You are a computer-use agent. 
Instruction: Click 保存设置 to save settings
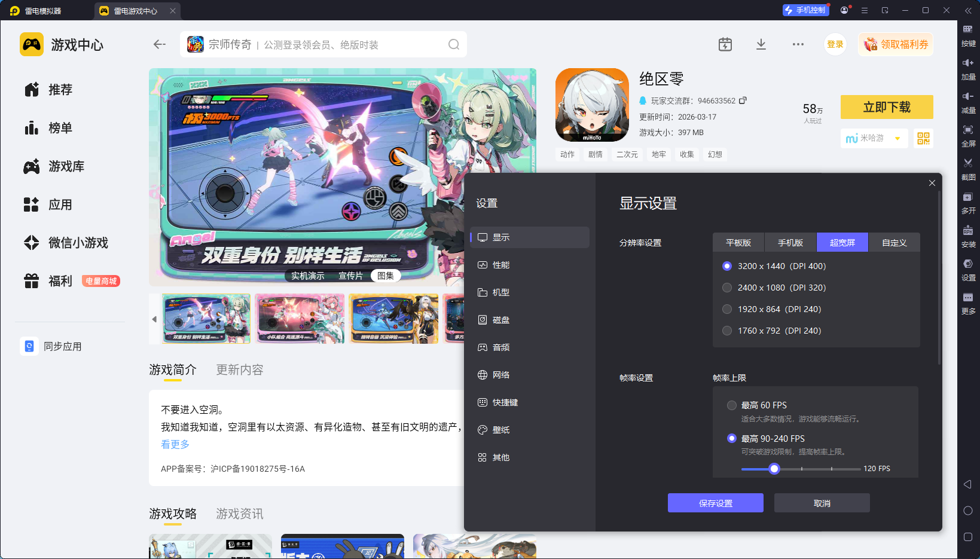point(716,503)
